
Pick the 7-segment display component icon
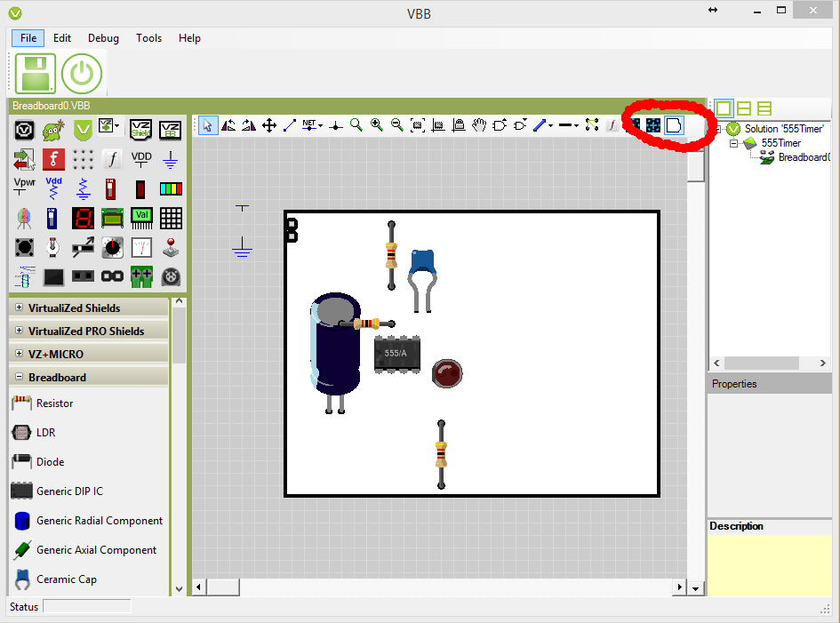[84, 219]
